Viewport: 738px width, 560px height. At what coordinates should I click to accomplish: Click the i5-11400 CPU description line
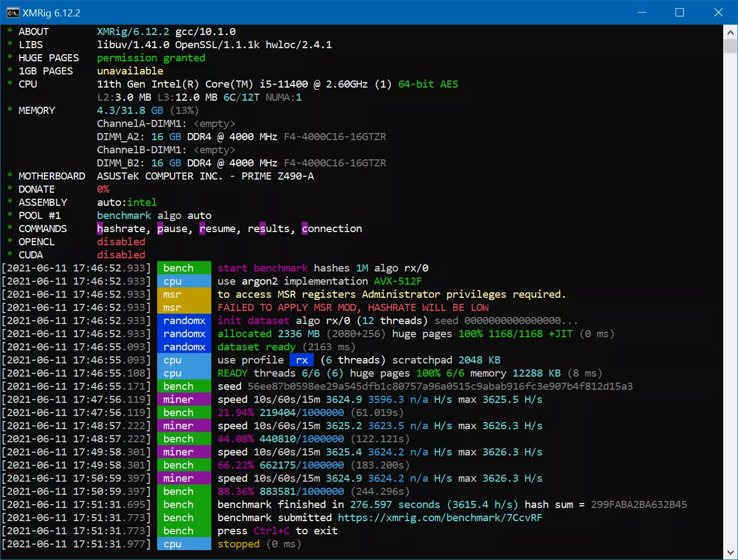[278, 84]
